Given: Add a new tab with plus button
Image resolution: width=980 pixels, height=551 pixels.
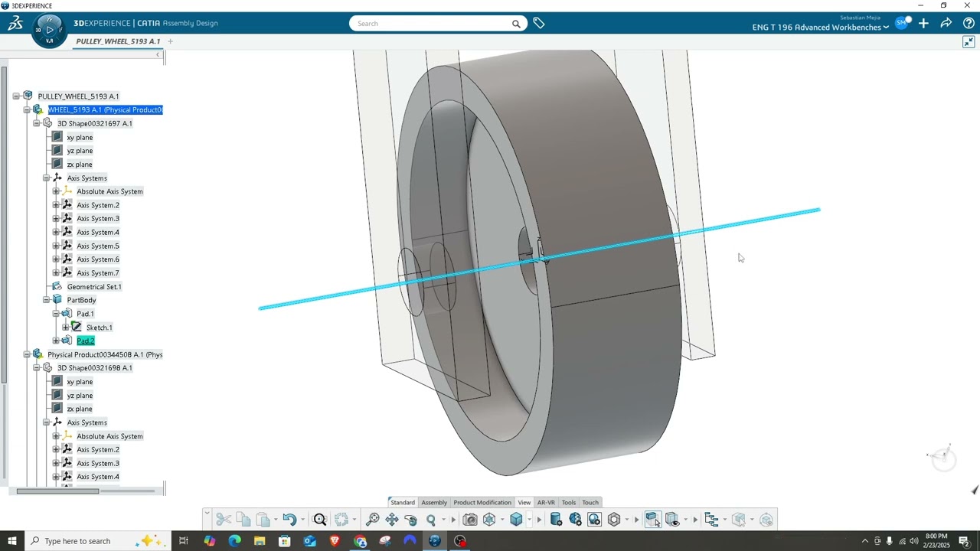Looking at the screenshot, I should [170, 41].
